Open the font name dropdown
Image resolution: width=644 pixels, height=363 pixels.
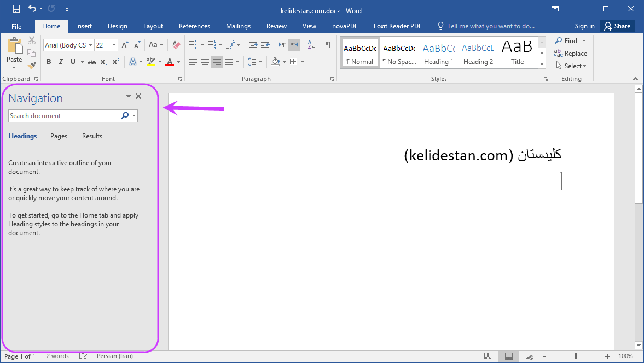click(x=91, y=45)
